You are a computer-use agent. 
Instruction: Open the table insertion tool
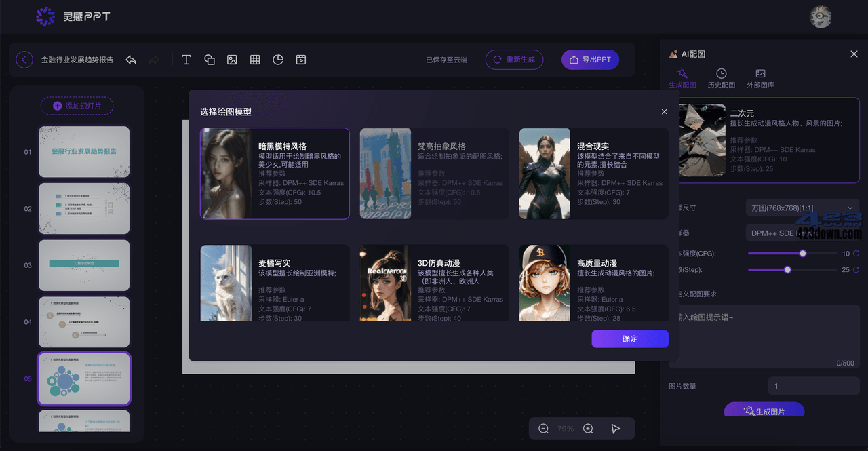255,60
